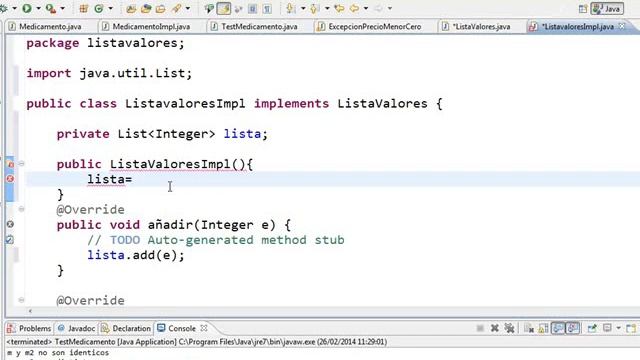Image resolution: width=640 pixels, height=360 pixels.
Task: Display selected console monitor icon
Action: 607,328
